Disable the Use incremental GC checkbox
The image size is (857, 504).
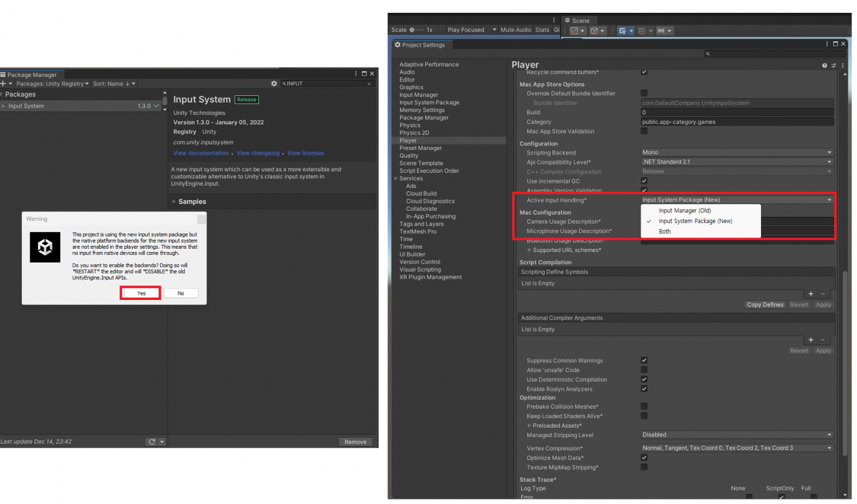tap(644, 181)
